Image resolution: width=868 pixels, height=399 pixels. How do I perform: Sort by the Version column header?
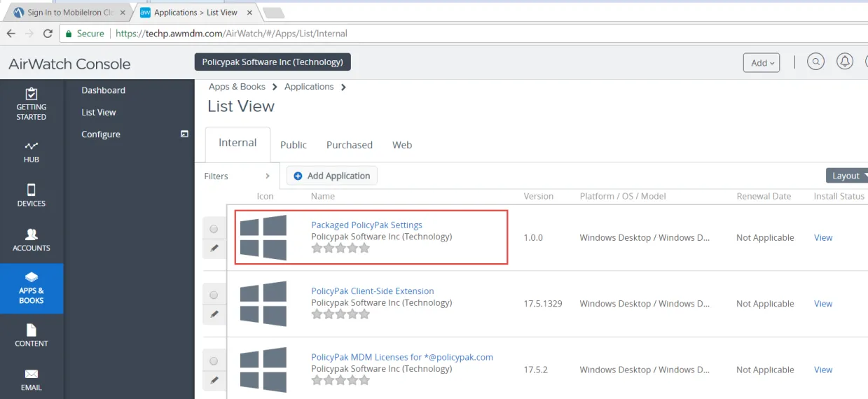point(539,196)
